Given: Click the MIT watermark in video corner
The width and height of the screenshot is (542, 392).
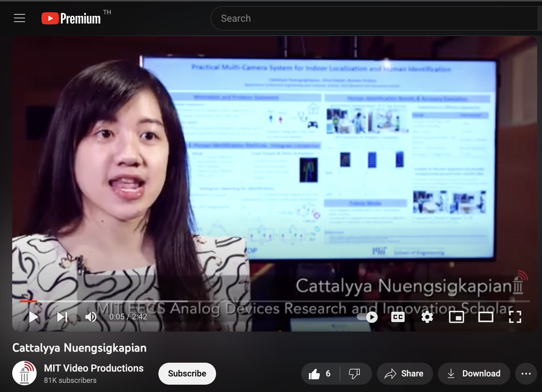Looking at the screenshot, I should click(x=520, y=282).
